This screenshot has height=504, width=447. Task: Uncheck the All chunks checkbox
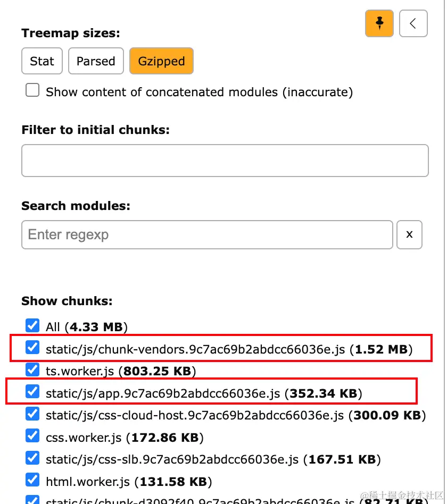pos(32,325)
